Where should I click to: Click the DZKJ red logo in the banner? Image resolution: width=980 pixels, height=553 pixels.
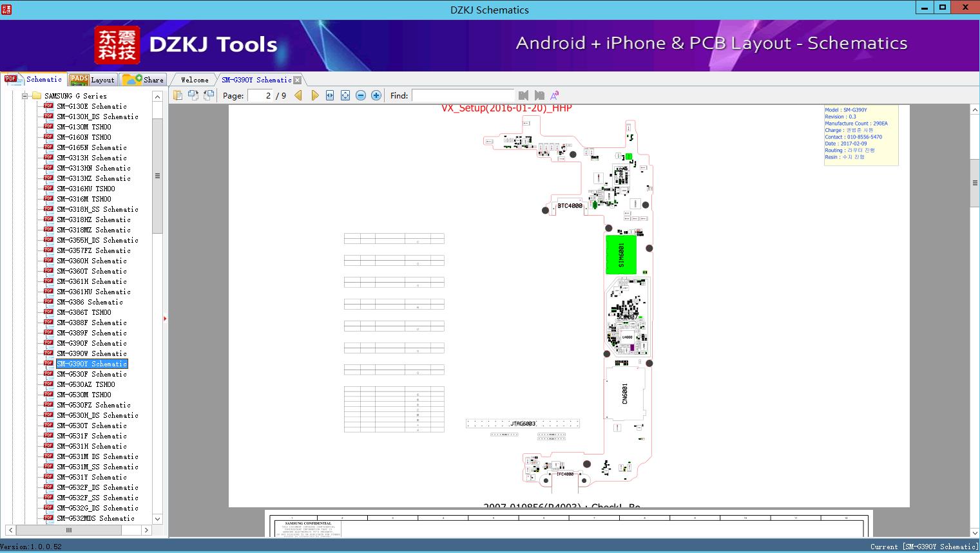coord(117,44)
